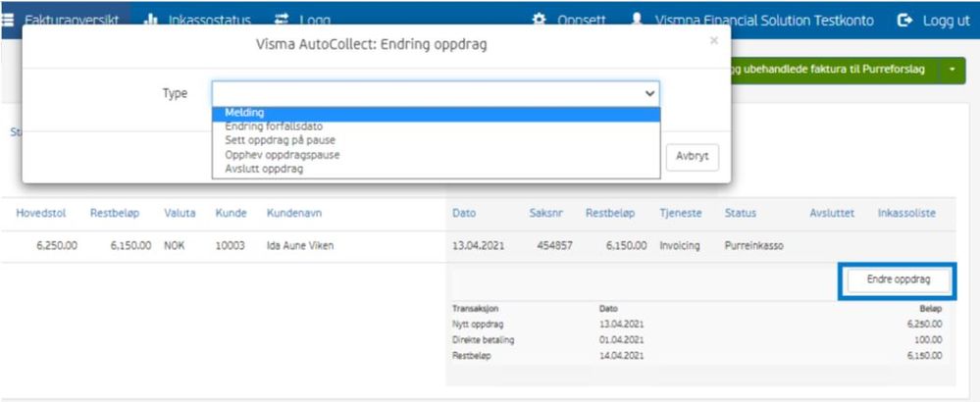Sort by the left Restbeløp column header

115,214
